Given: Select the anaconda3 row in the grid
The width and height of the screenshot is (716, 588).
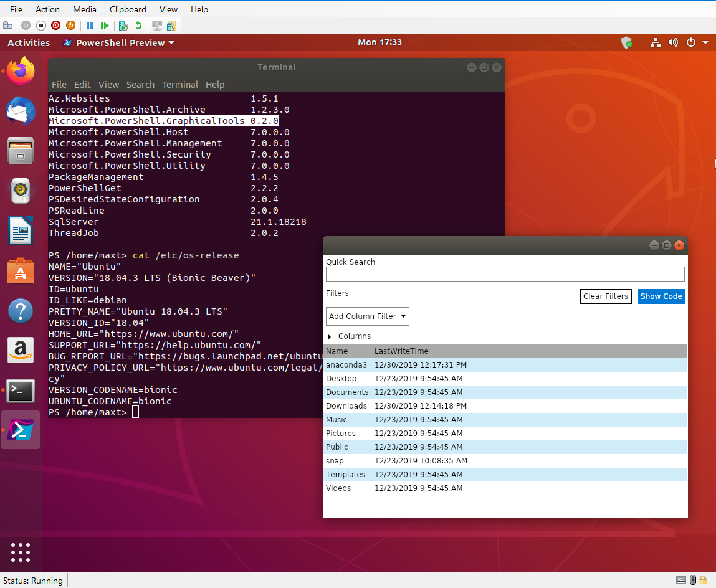Looking at the screenshot, I should [x=505, y=365].
